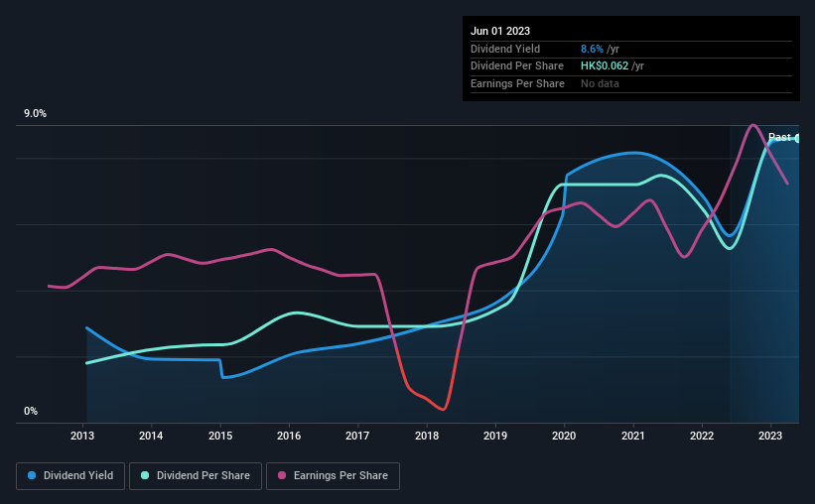Click the data point marker beside Past
Viewport: 815px width, 504px height.
(x=797, y=139)
